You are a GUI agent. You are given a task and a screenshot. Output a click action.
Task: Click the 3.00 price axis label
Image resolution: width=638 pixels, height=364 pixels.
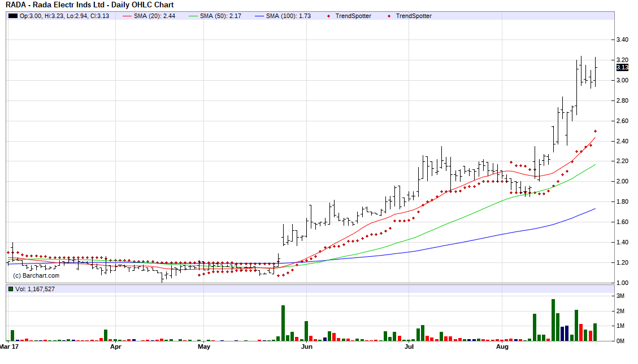click(x=622, y=81)
